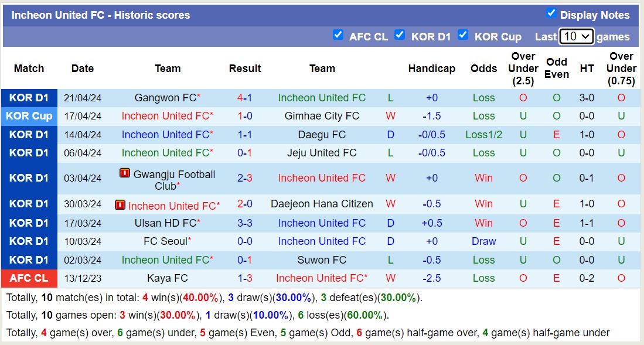Open the Last 10 games dropdown
This screenshot has width=644, height=345.
(577, 36)
